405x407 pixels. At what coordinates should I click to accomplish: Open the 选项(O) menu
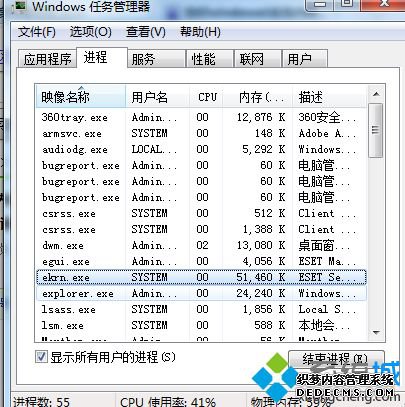[x=91, y=32]
